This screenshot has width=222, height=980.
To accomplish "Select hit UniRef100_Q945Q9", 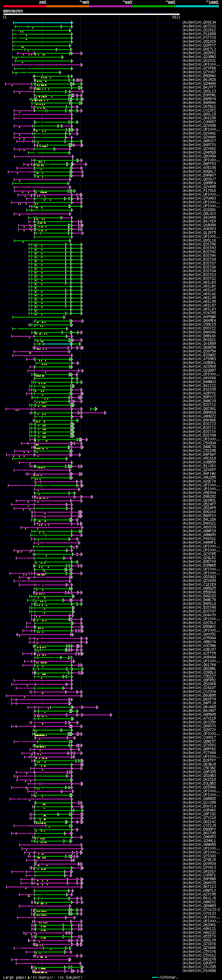I will [x=199, y=153].
